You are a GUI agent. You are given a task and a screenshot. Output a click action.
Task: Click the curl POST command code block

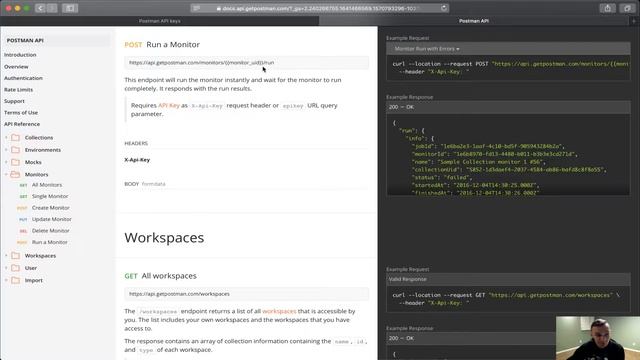tap(508, 68)
